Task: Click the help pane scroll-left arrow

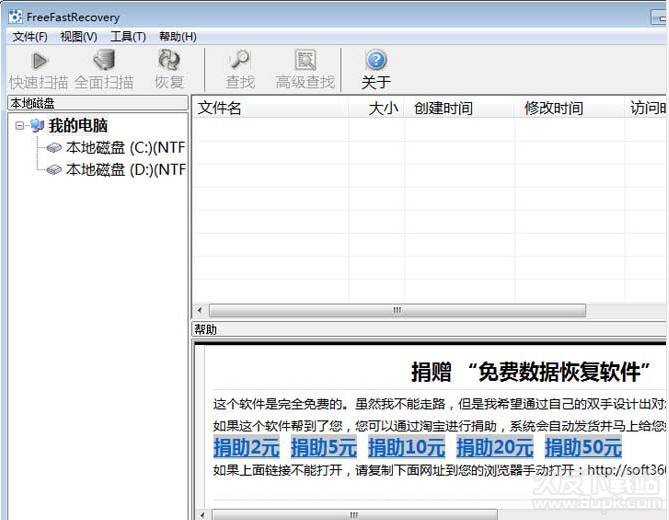Action: pos(202,514)
